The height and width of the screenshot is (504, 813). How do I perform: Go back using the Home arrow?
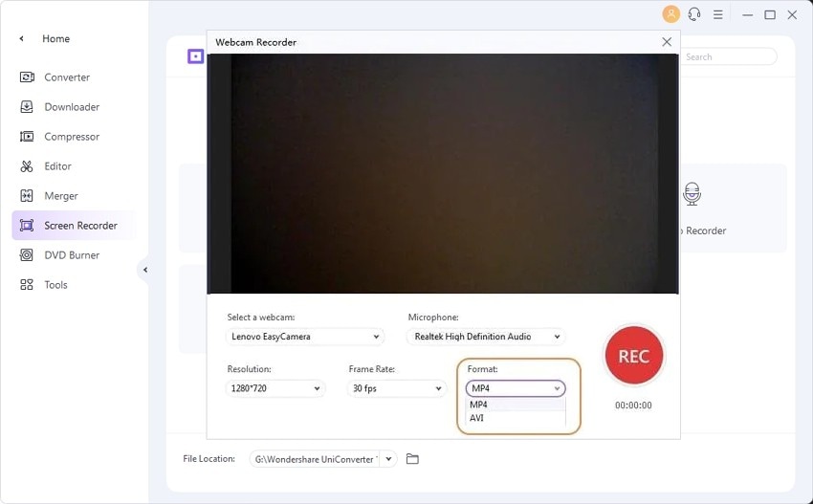21,38
